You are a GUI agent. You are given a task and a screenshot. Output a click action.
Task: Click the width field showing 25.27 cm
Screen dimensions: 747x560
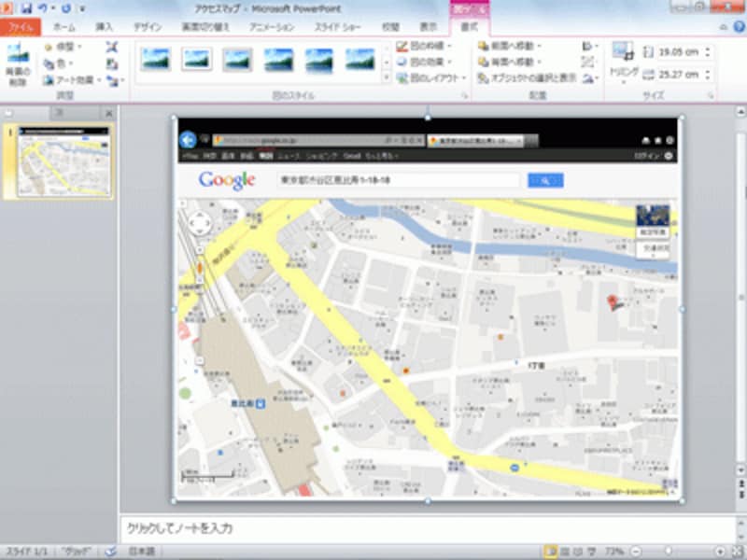point(678,75)
